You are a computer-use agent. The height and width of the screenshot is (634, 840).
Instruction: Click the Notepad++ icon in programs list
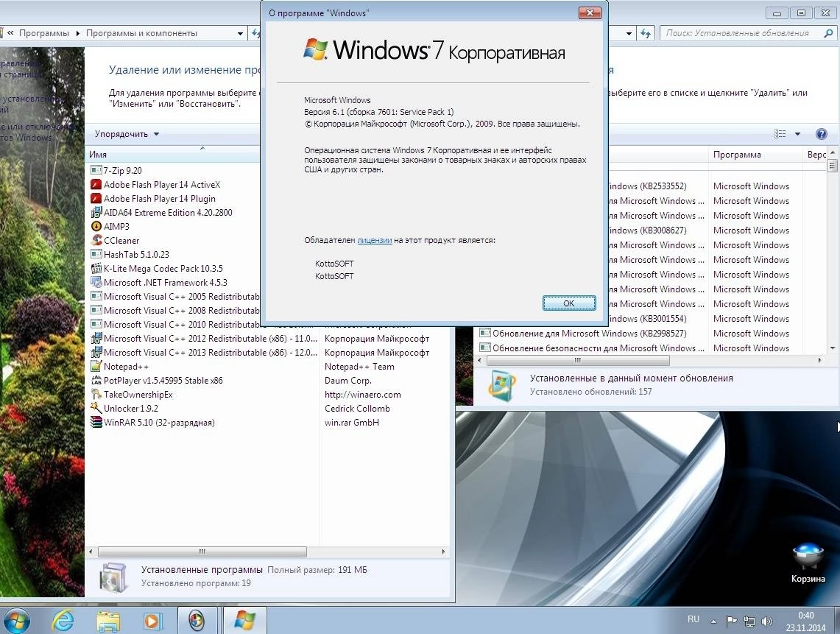pos(96,366)
